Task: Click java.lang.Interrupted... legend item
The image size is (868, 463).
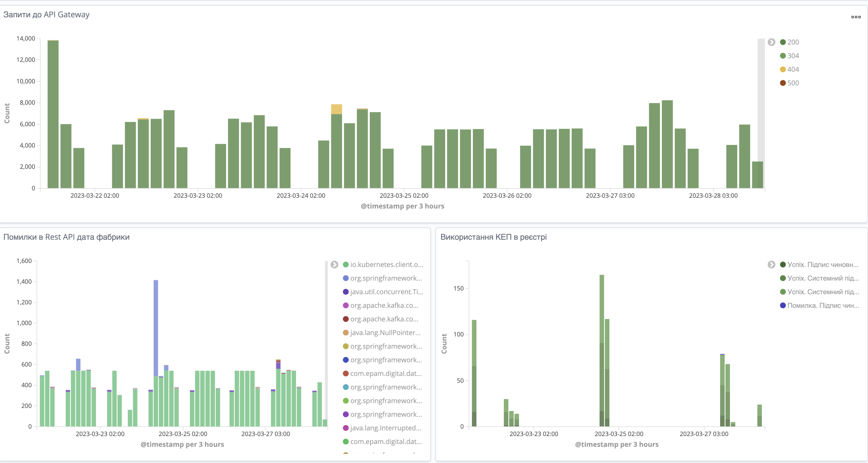Action: (x=382, y=428)
